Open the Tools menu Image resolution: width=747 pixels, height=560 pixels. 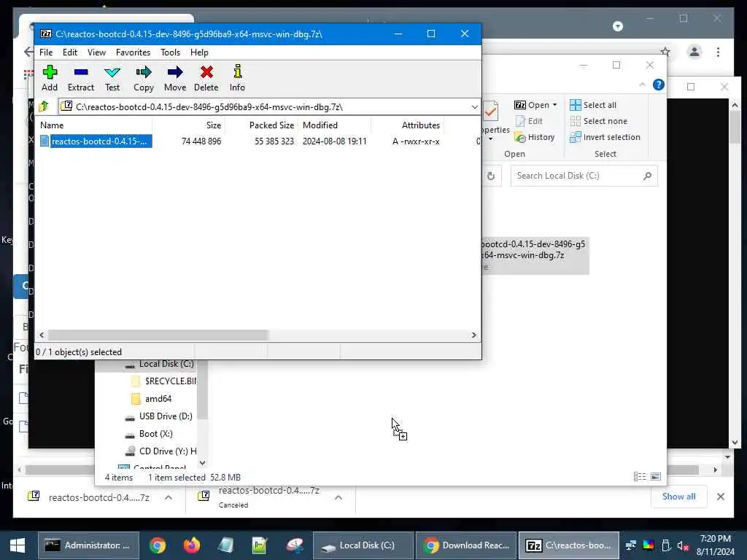170,52
